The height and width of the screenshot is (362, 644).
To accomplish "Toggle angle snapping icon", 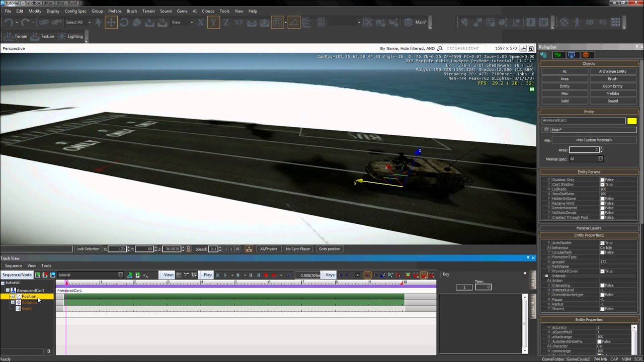I will 294,22.
